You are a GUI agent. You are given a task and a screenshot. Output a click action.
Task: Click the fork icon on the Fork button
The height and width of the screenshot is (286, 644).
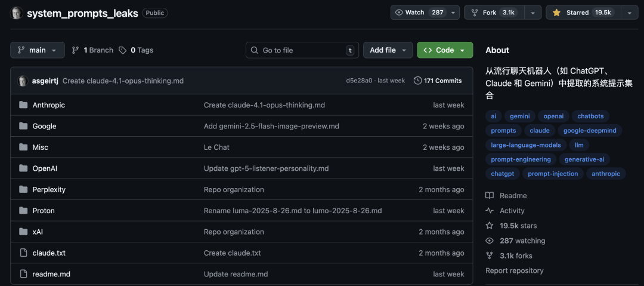pos(475,13)
